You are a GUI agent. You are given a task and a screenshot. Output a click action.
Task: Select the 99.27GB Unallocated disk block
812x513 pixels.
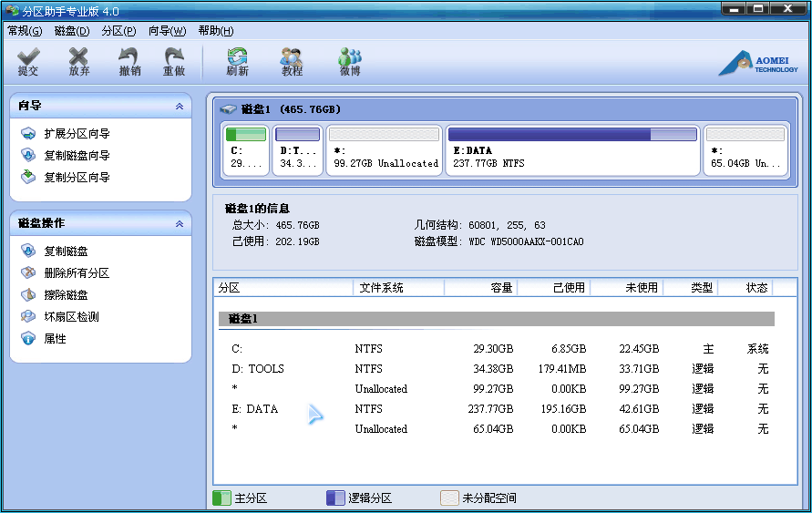[x=384, y=150]
